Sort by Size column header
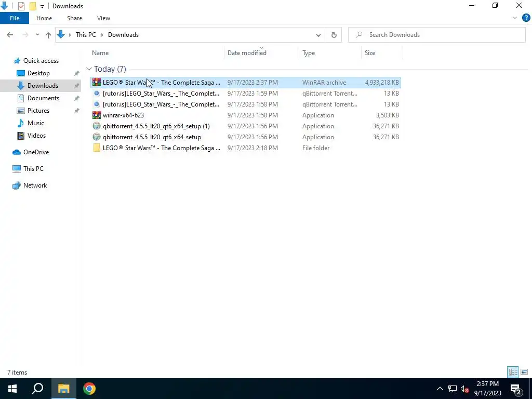Image resolution: width=532 pixels, height=399 pixels. (370, 53)
